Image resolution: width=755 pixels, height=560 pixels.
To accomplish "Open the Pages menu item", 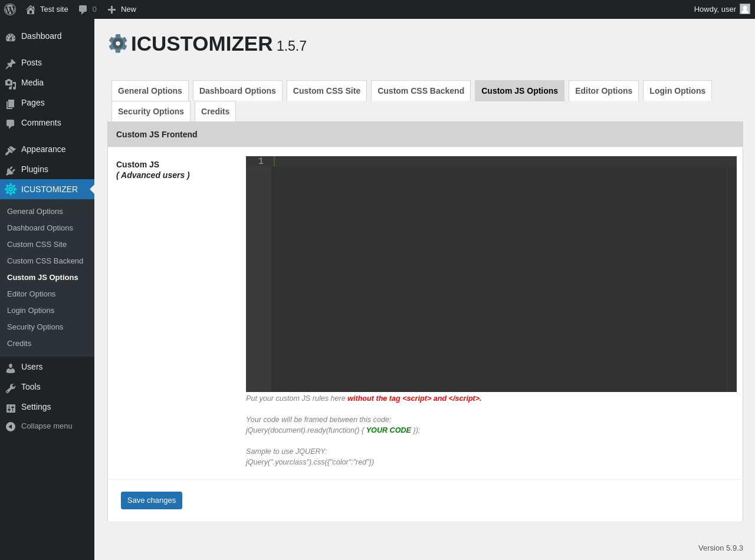I will point(47,103).
